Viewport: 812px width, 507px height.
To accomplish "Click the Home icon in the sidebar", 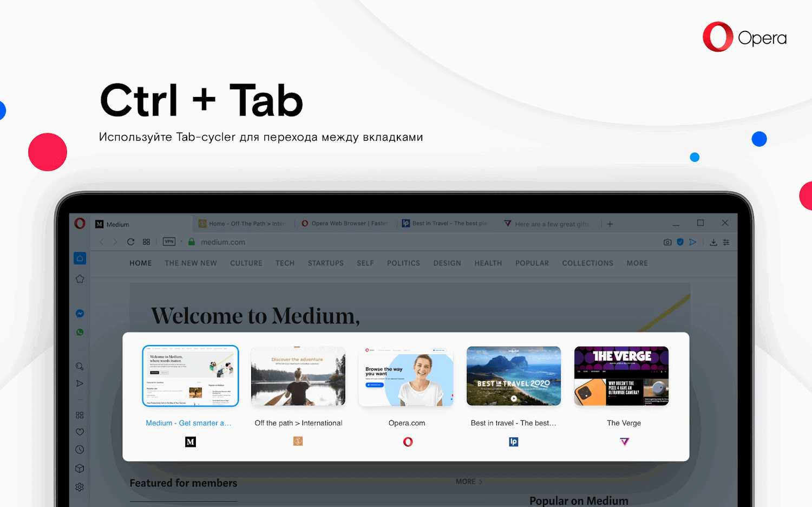I will [80, 258].
